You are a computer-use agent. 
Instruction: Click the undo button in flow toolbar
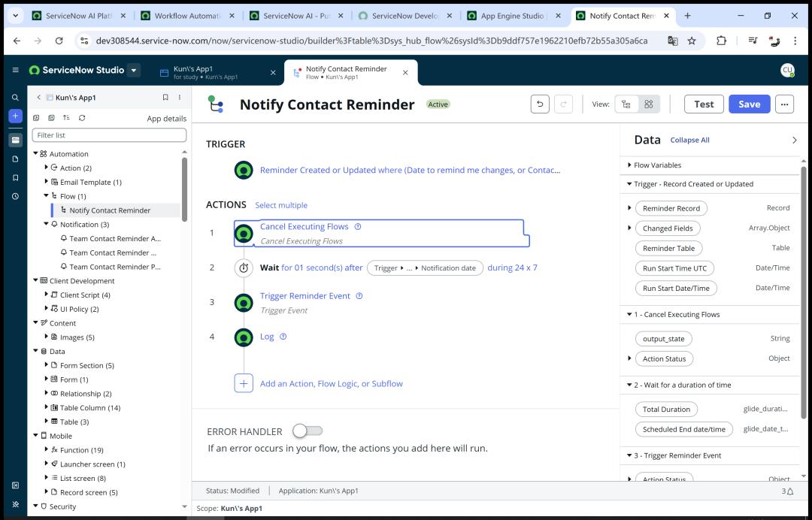pos(540,104)
